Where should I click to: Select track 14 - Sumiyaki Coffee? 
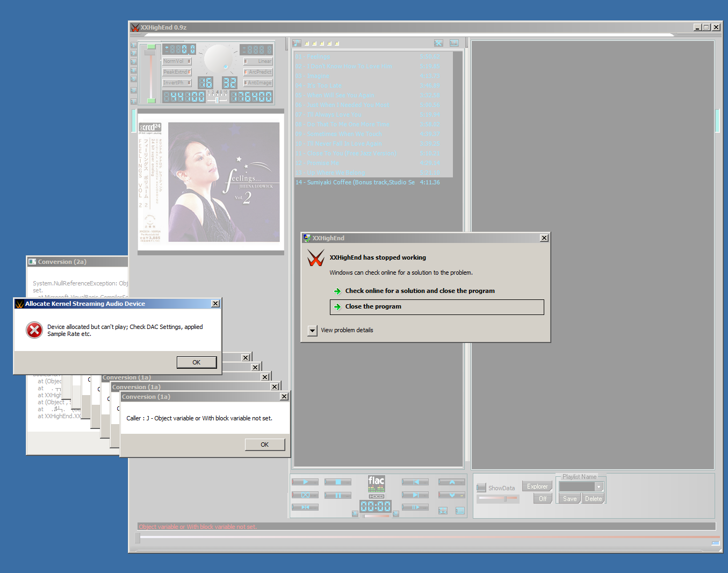click(x=373, y=182)
